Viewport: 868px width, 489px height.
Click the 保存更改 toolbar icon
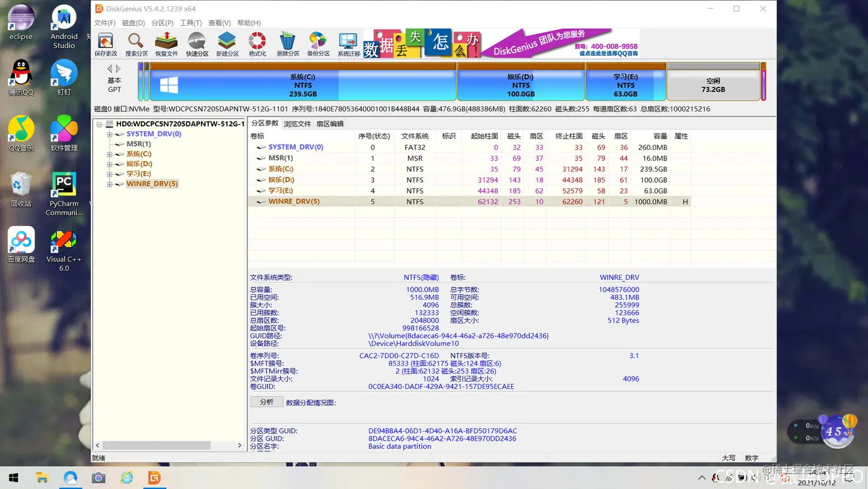coord(106,44)
